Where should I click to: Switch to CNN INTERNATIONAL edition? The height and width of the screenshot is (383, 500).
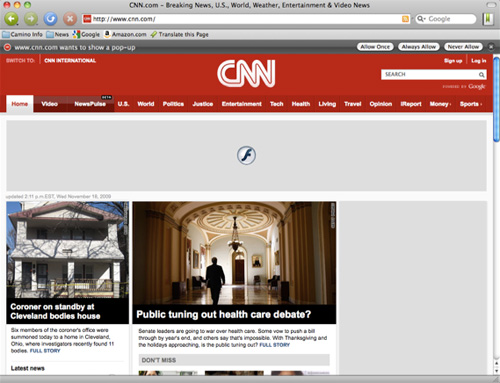pyautogui.click(x=70, y=61)
